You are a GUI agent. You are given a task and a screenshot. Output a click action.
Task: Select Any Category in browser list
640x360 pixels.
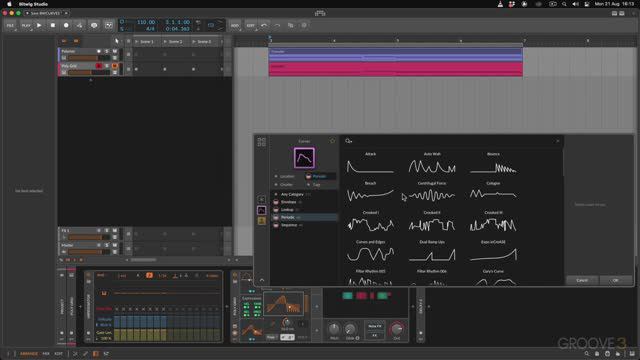(x=304, y=194)
